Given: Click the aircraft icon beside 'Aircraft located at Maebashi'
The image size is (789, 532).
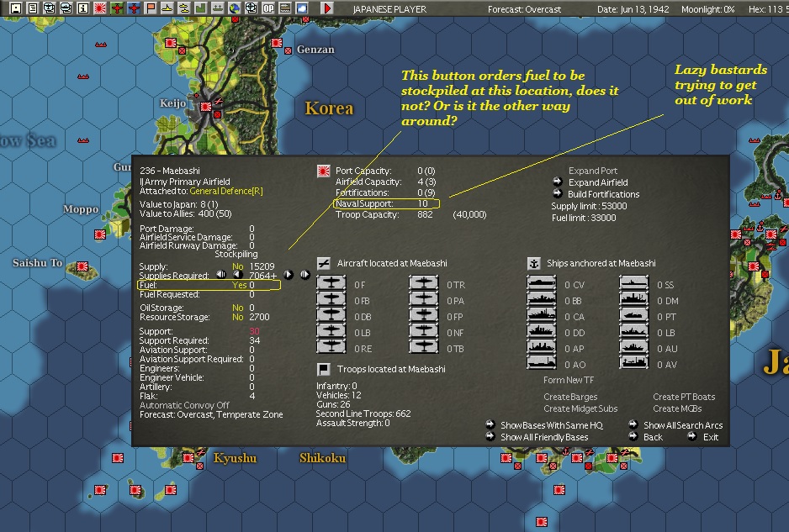Looking at the screenshot, I should 324,263.
